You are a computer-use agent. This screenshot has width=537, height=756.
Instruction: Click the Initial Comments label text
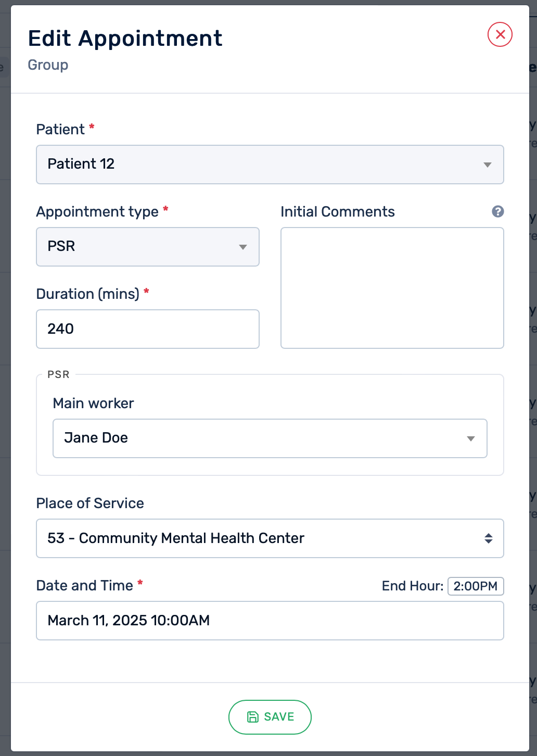[337, 212]
